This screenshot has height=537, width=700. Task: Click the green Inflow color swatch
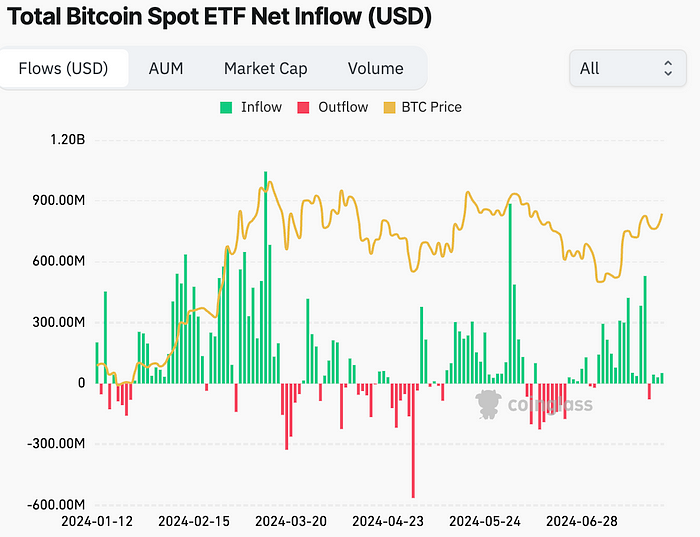click(x=226, y=108)
